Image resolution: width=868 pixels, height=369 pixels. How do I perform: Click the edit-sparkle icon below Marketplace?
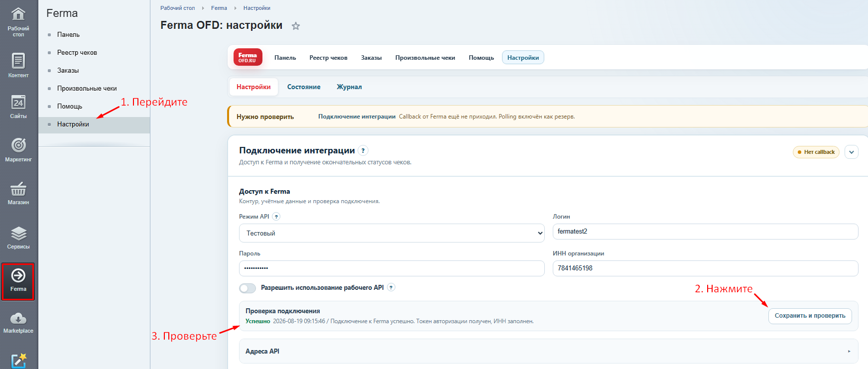point(18,360)
